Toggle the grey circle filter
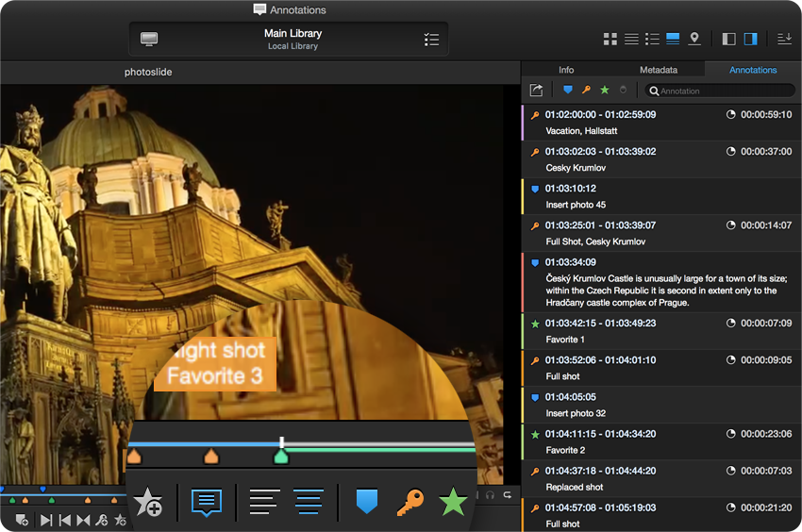 [x=623, y=90]
